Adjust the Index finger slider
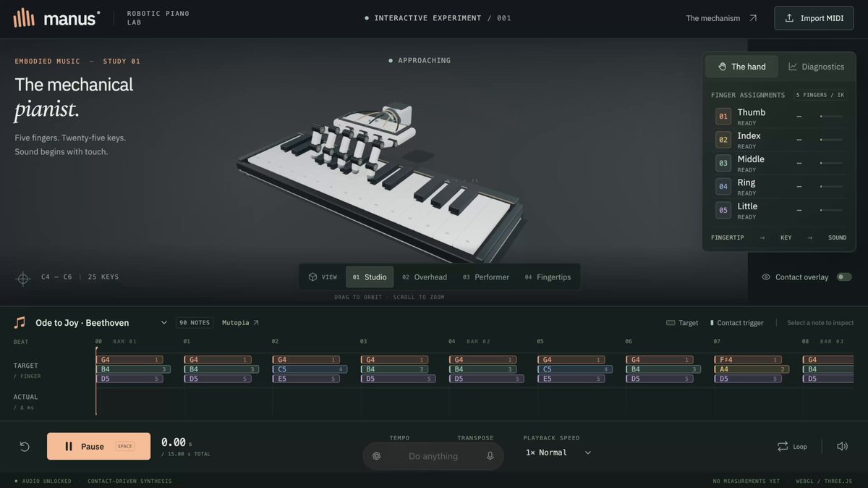 [x=831, y=140]
